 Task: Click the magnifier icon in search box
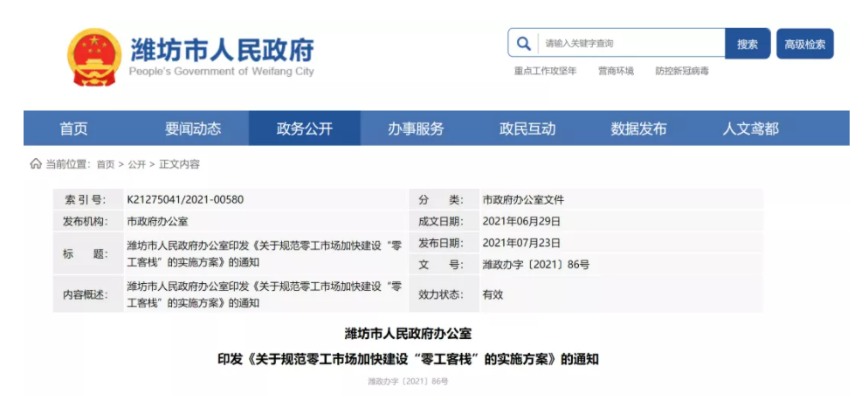pyautogui.click(x=523, y=44)
